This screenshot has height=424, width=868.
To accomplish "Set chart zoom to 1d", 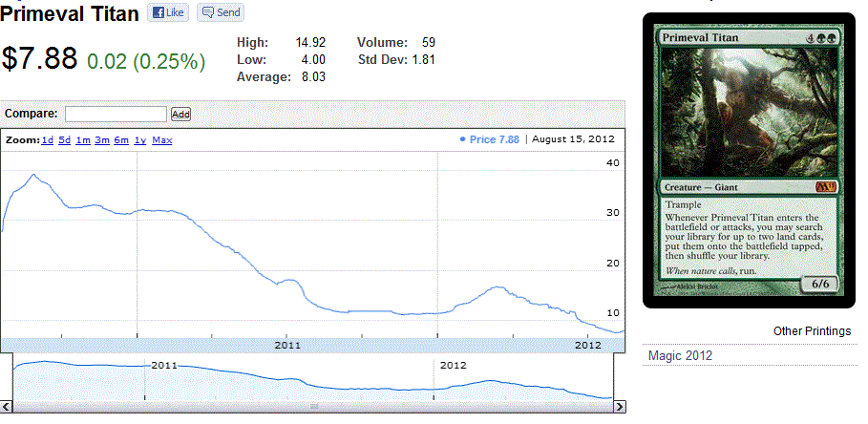I will tap(47, 140).
